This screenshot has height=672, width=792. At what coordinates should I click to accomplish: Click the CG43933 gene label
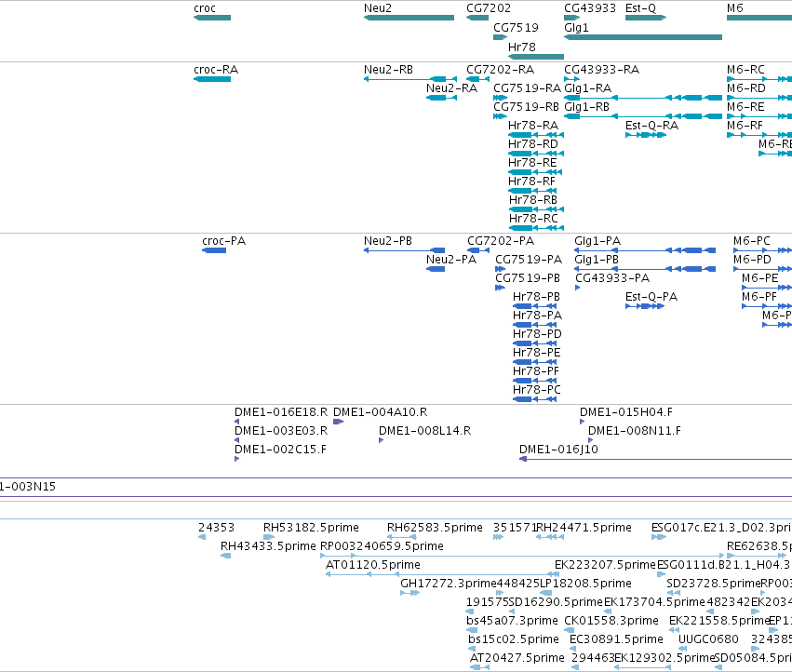[590, 8]
